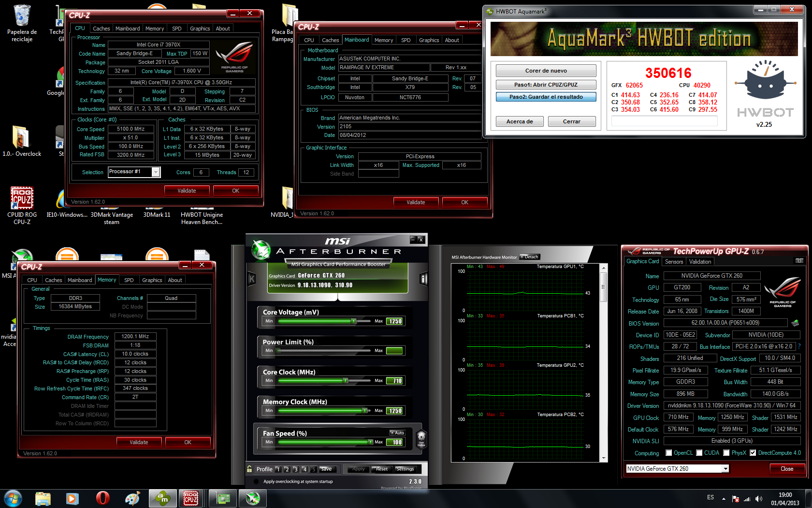Show hidden tray icons arrow
This screenshot has width=812, height=508.
(724, 499)
